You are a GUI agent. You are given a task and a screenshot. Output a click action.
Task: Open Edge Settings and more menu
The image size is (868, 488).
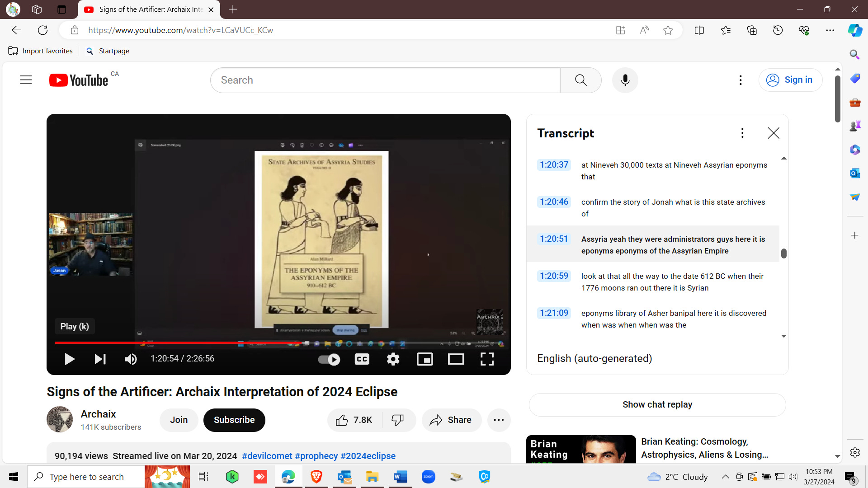click(830, 30)
